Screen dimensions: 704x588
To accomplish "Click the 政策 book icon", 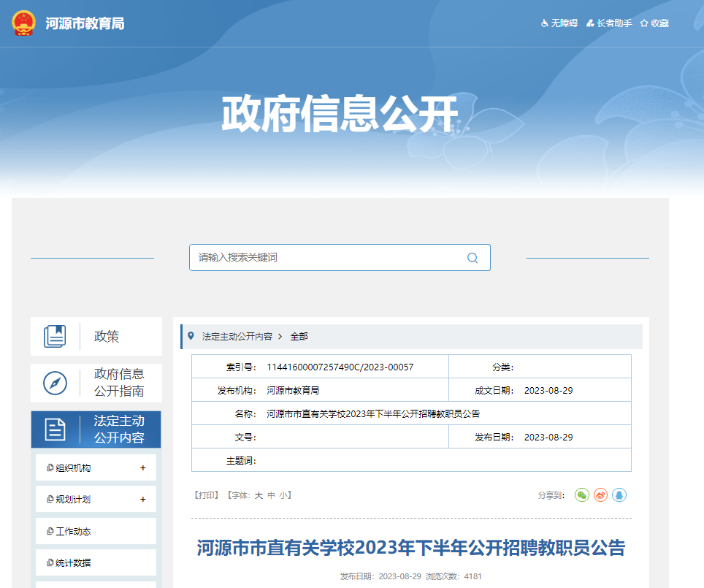I will 55,337.
